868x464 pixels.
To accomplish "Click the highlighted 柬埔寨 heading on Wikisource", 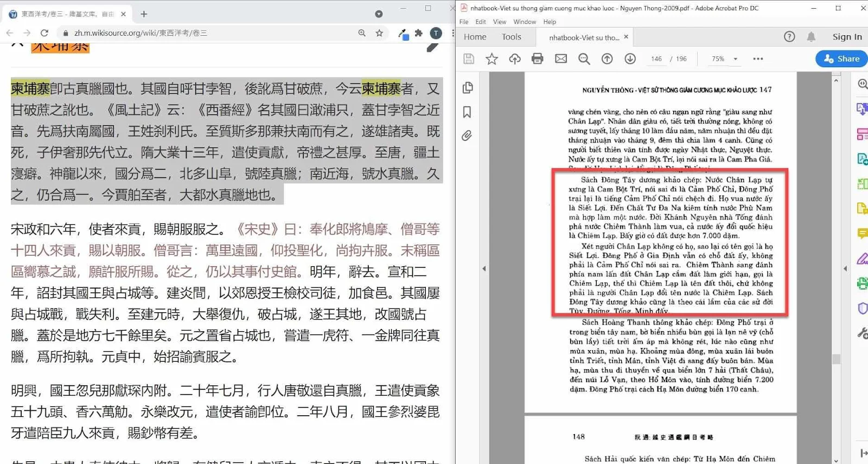I will (x=60, y=47).
